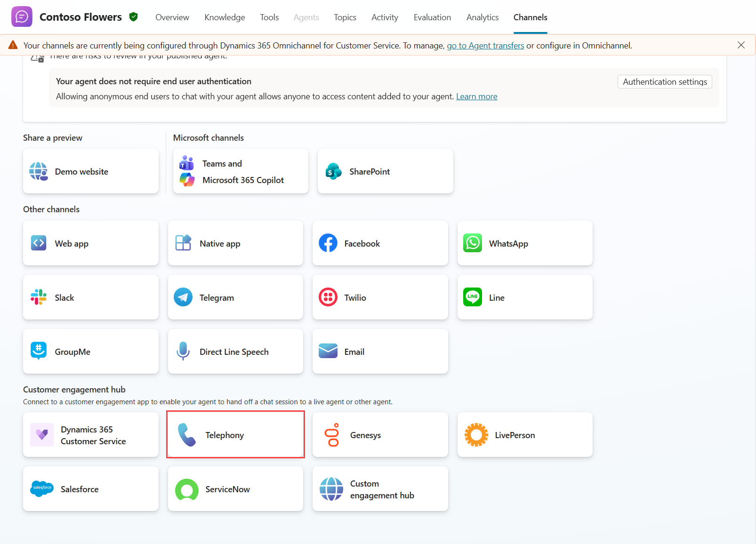This screenshot has width=756, height=544.
Task: Click the Dynamics 365 Customer Service icon
Action: pos(42,435)
